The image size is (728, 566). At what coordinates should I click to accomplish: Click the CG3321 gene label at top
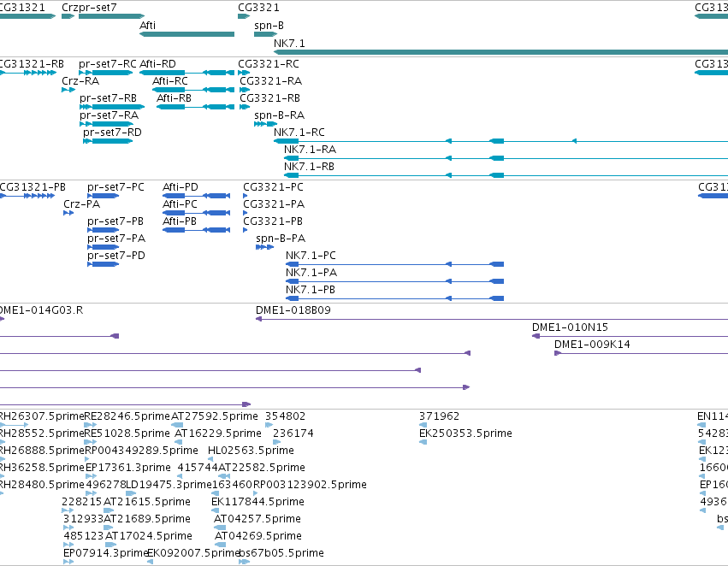(258, 8)
